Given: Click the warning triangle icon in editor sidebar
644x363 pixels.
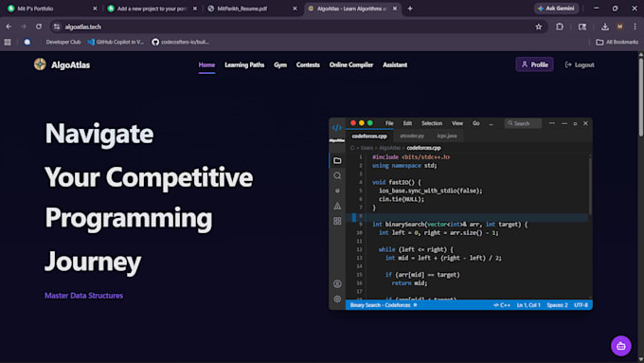Looking at the screenshot, I should [x=337, y=206].
